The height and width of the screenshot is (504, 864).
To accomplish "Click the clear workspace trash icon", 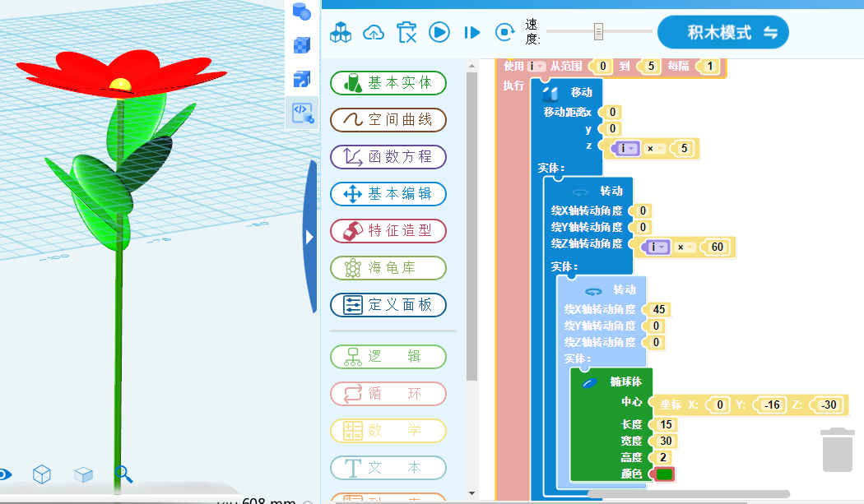I will coord(406,33).
